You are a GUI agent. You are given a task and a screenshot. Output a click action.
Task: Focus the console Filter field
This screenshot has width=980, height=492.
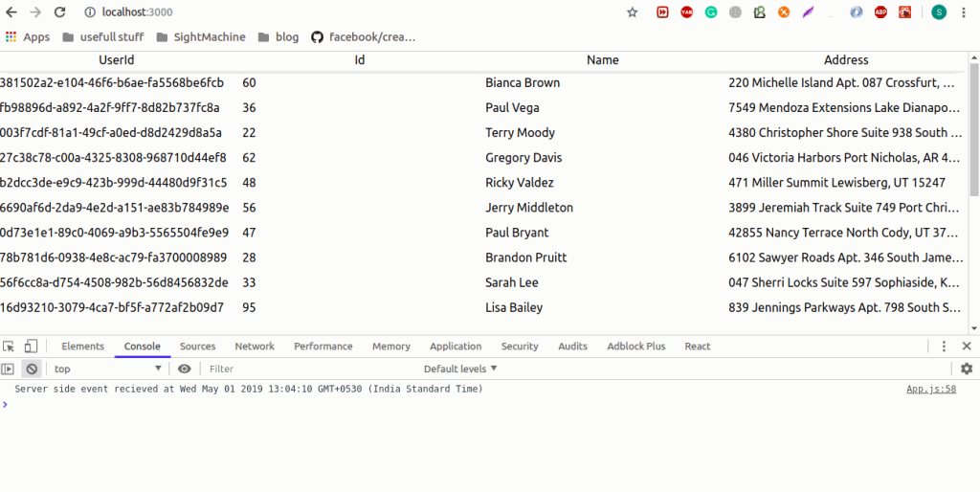click(x=313, y=369)
